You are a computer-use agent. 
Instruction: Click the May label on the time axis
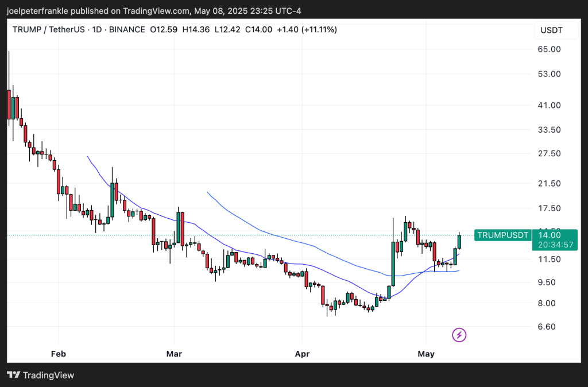[426, 354]
